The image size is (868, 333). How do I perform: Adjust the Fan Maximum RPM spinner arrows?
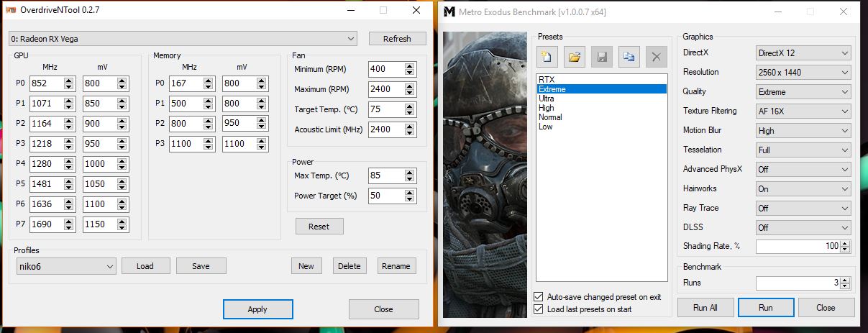[410, 90]
